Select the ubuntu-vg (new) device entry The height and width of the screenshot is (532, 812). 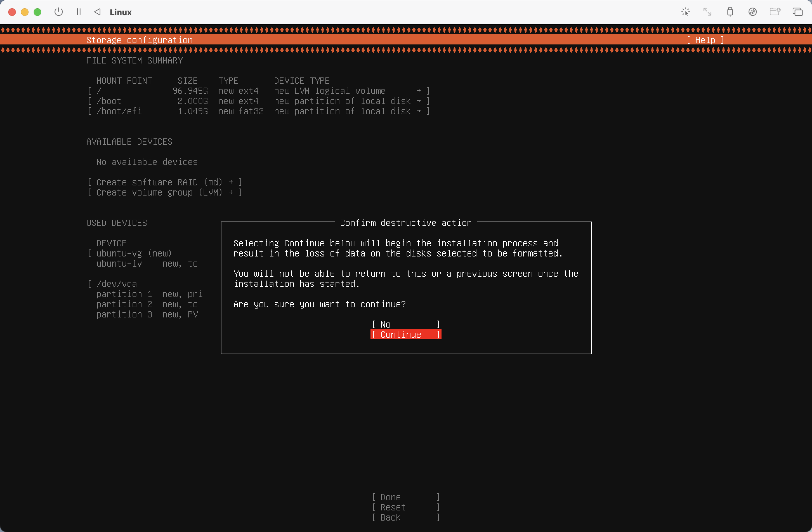(134, 253)
